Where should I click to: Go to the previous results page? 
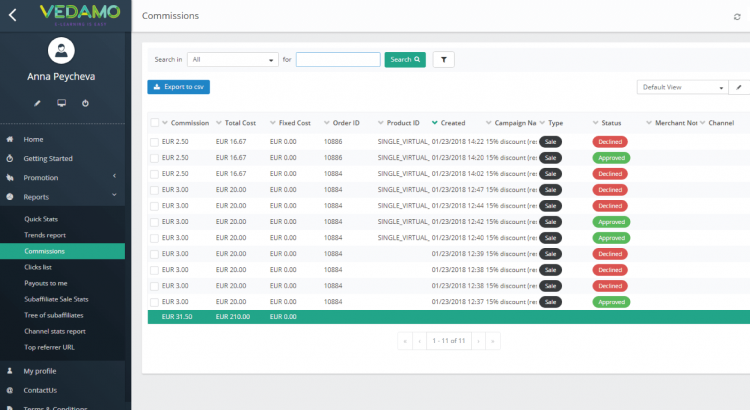[x=419, y=341]
